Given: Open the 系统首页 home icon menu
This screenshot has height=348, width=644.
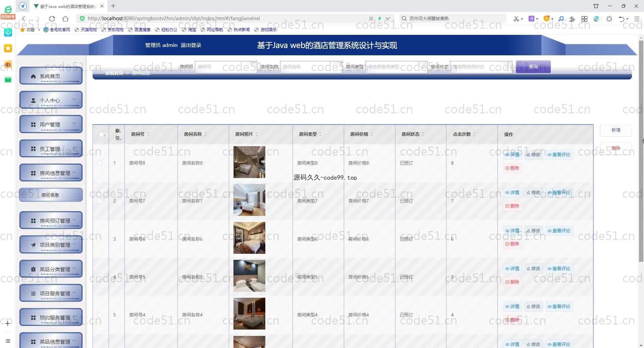Looking at the screenshot, I should pyautogui.click(x=51, y=76).
